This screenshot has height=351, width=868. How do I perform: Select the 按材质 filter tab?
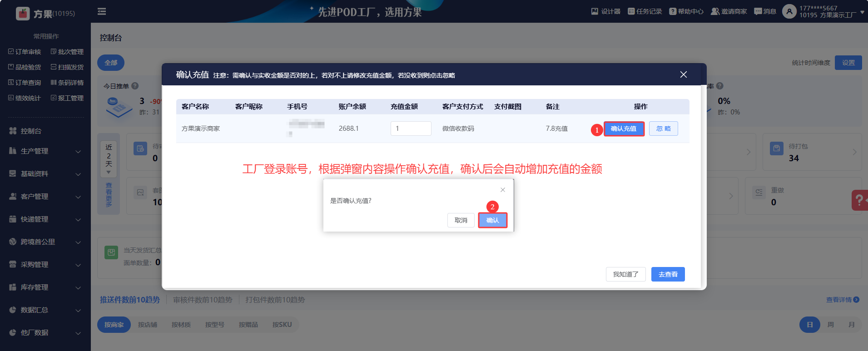tap(181, 325)
